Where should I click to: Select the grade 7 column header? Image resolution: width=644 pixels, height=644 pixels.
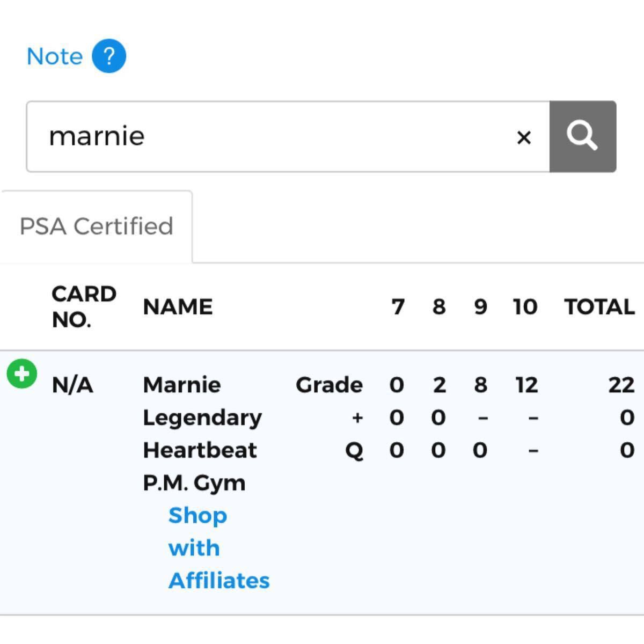398,307
